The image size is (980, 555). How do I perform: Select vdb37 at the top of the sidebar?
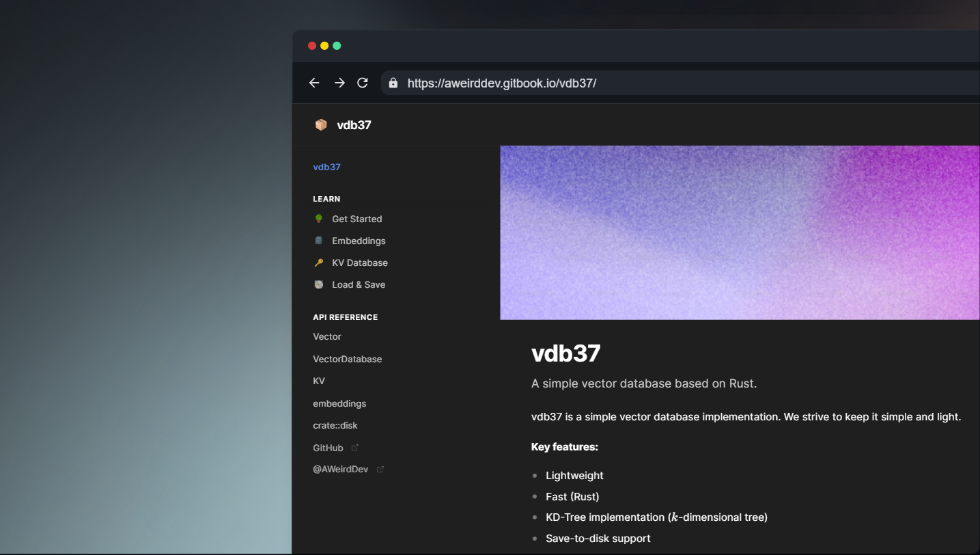[326, 167]
